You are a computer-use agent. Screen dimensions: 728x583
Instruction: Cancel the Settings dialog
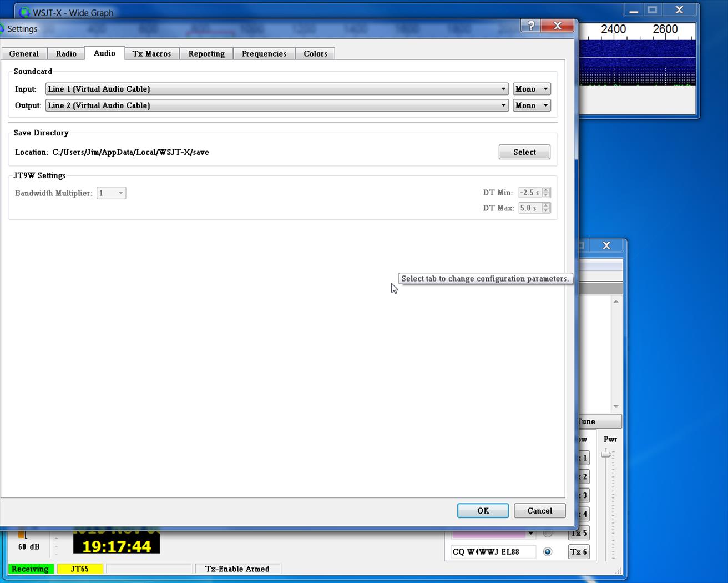[539, 511]
